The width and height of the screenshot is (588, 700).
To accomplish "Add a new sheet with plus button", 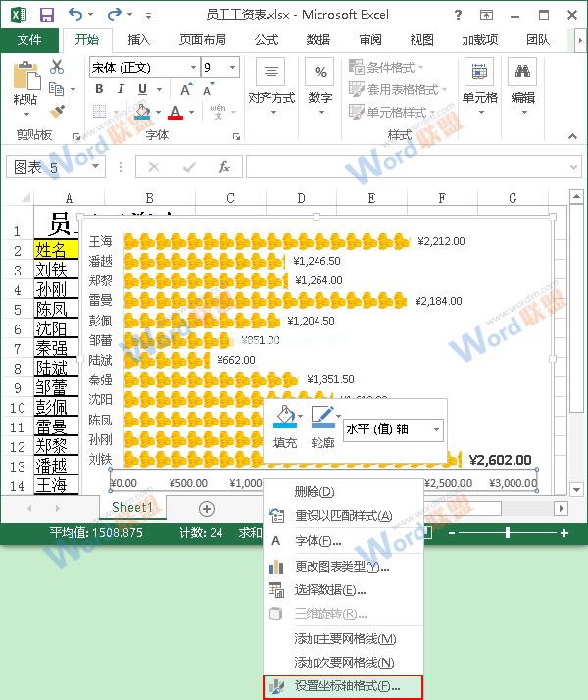I will coord(206,508).
